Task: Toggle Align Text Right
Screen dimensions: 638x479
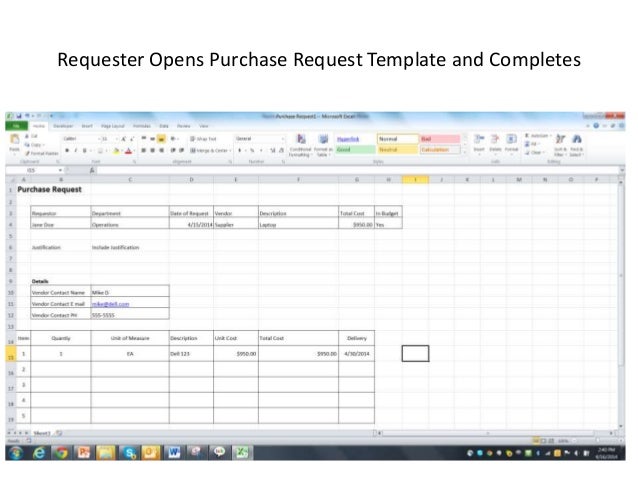Action: pos(162,151)
